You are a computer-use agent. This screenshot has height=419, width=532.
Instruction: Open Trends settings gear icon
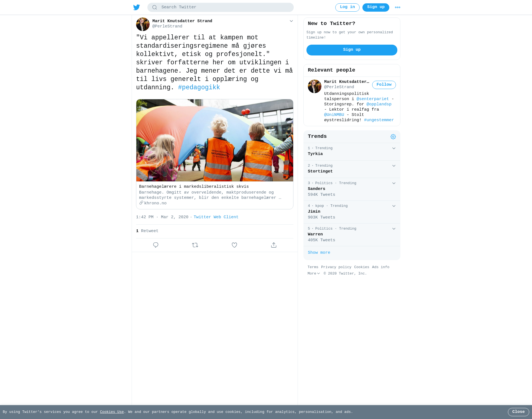pyautogui.click(x=393, y=137)
